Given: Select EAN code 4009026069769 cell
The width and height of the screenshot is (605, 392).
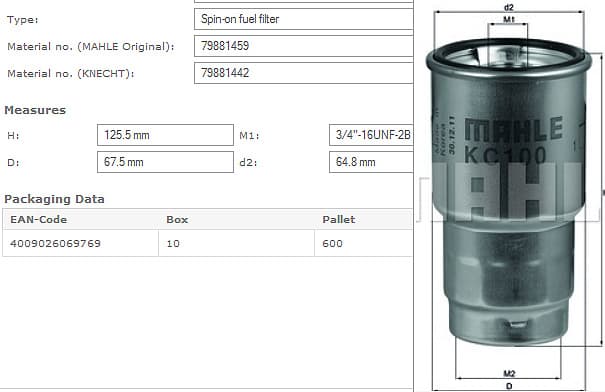Looking at the screenshot, I should (80, 243).
